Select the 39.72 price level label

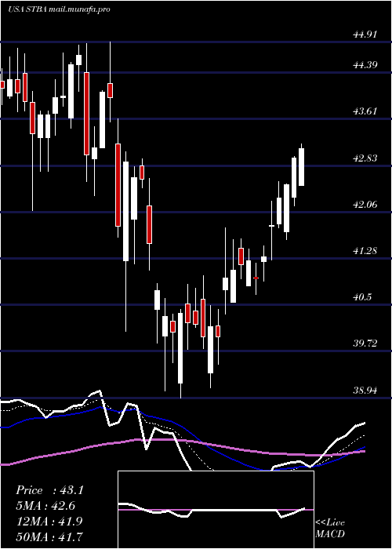[365, 344]
